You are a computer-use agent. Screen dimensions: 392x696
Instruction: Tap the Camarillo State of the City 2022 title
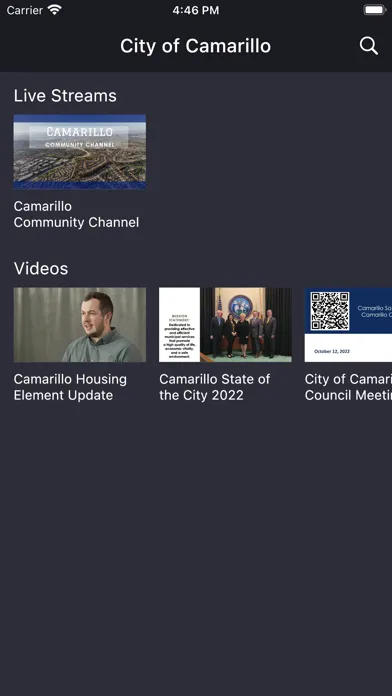pyautogui.click(x=214, y=387)
